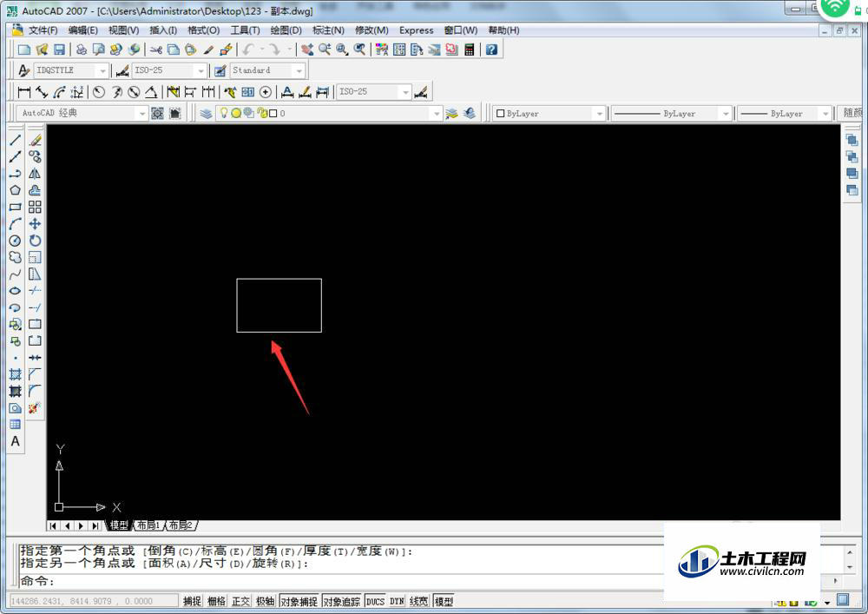Toggle DUCS dynamic UCS

coord(375,601)
